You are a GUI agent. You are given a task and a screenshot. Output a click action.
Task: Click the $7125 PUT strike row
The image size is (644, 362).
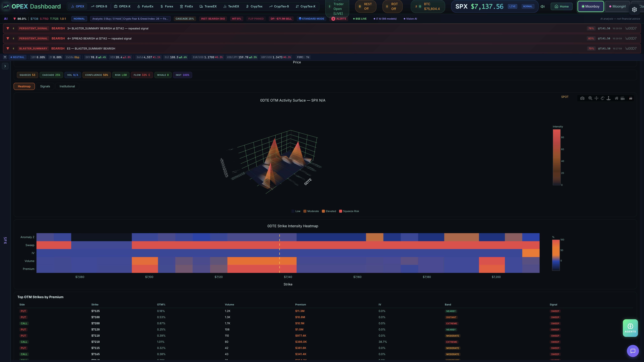325,311
